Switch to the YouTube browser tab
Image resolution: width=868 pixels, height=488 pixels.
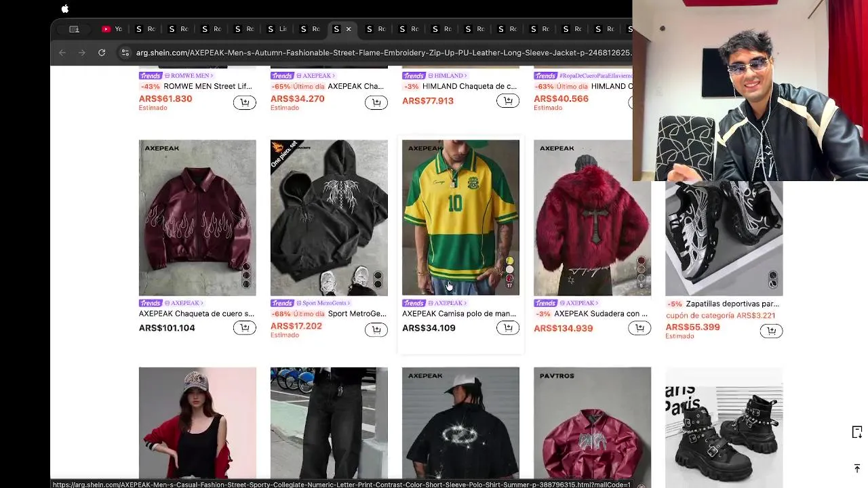tap(113, 29)
